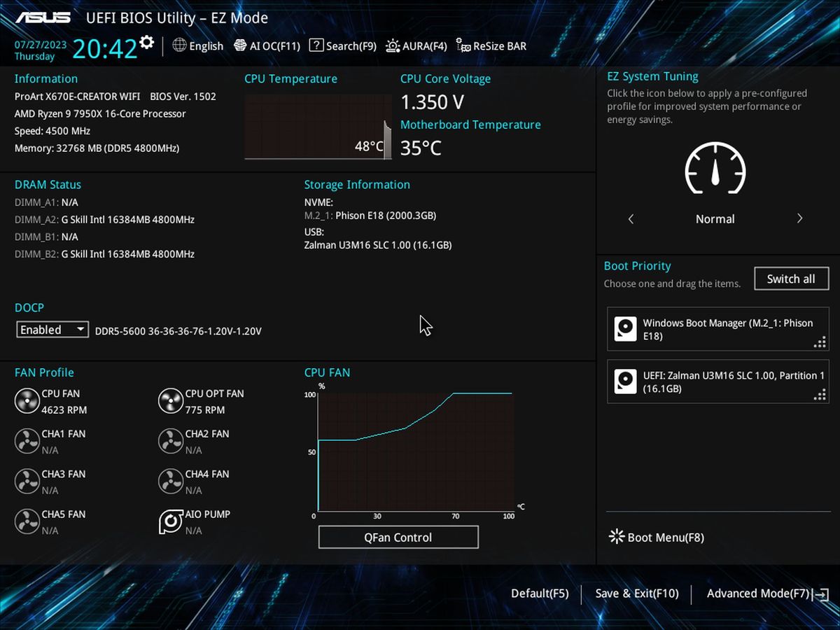Click DIMM_A2 G Skill memory entry
The height and width of the screenshot is (630, 840).
coord(105,220)
